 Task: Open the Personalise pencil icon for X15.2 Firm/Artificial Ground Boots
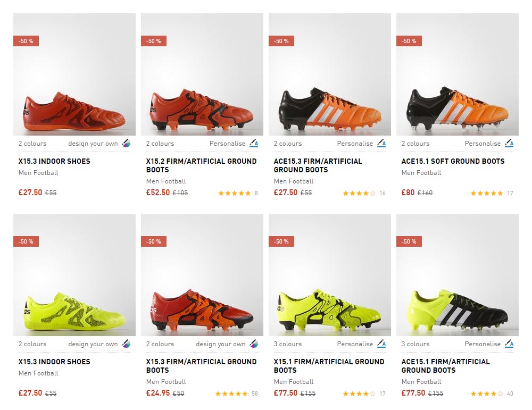(x=253, y=143)
